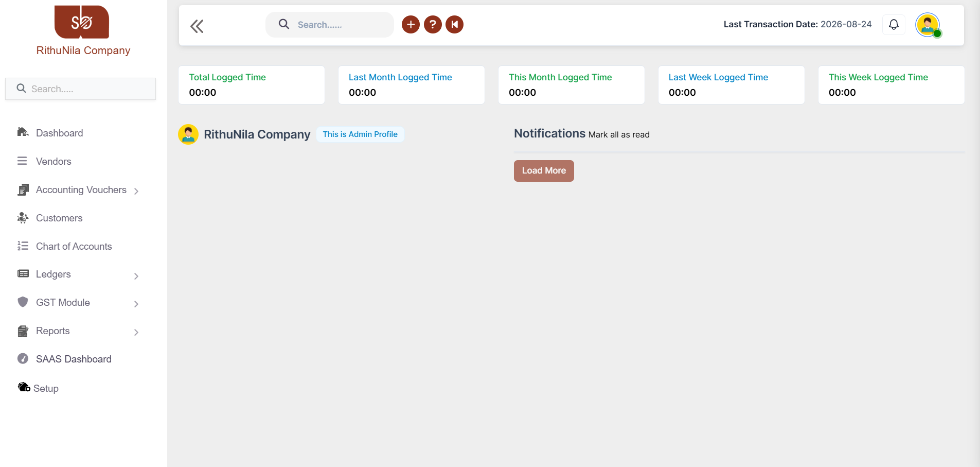Expand the GST Module submenu chevron
The height and width of the screenshot is (467, 980).
(x=136, y=304)
